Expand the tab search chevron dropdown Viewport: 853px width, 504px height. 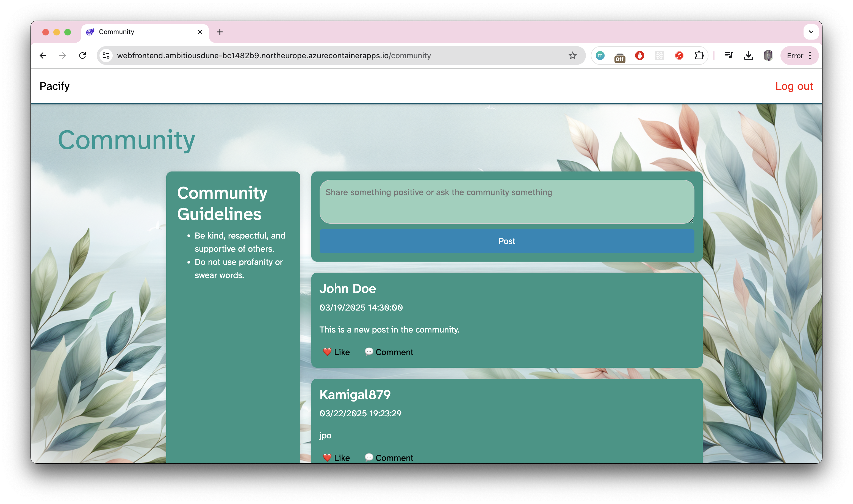[811, 32]
